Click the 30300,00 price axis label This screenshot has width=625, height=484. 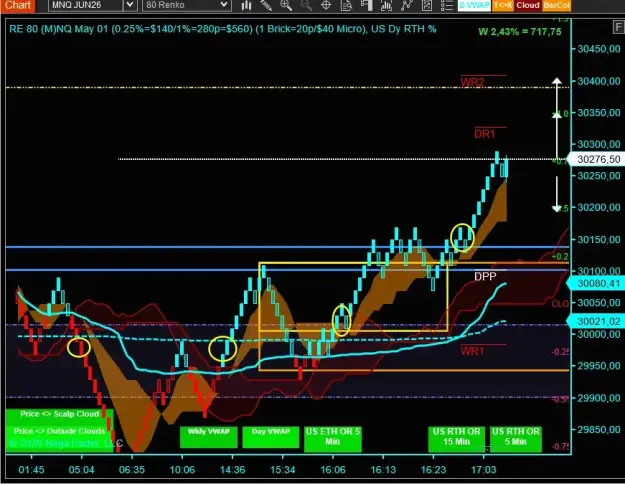(599, 144)
